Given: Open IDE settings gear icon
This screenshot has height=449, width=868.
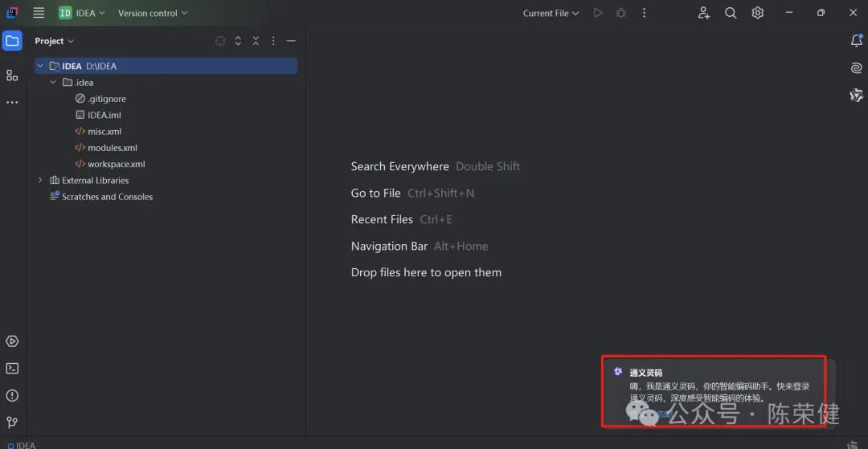Looking at the screenshot, I should click(757, 13).
